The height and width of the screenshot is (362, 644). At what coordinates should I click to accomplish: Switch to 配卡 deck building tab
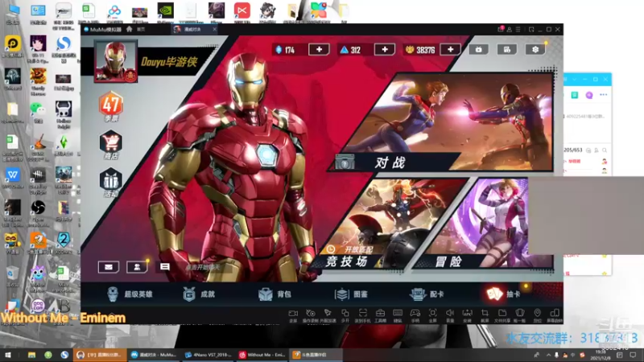click(x=427, y=294)
